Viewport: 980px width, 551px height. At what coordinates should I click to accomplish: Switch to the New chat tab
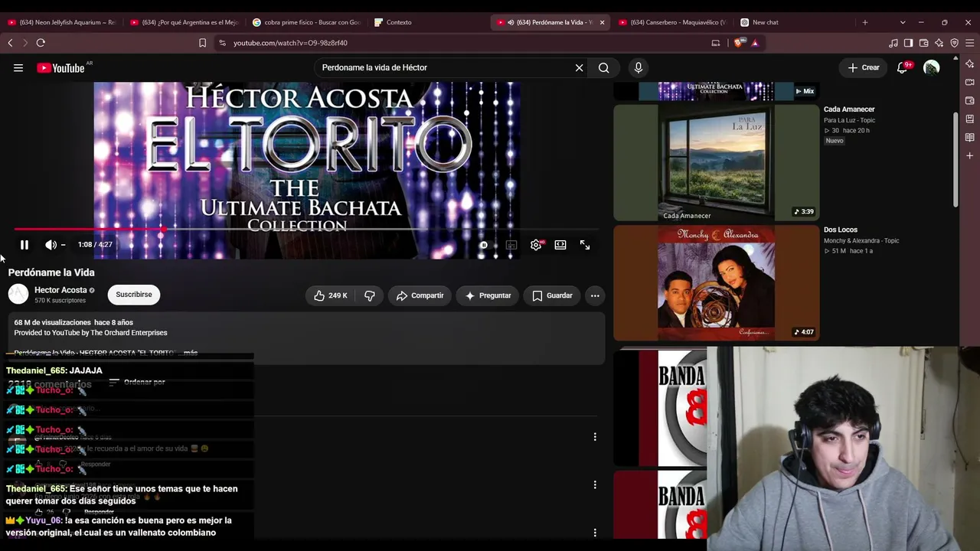click(793, 22)
